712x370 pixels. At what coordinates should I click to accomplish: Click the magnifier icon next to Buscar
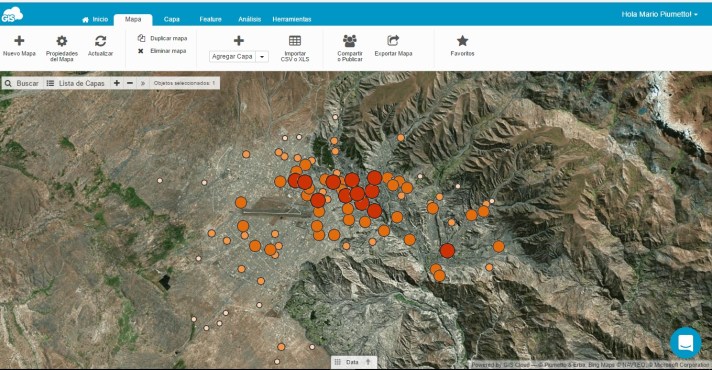point(8,83)
